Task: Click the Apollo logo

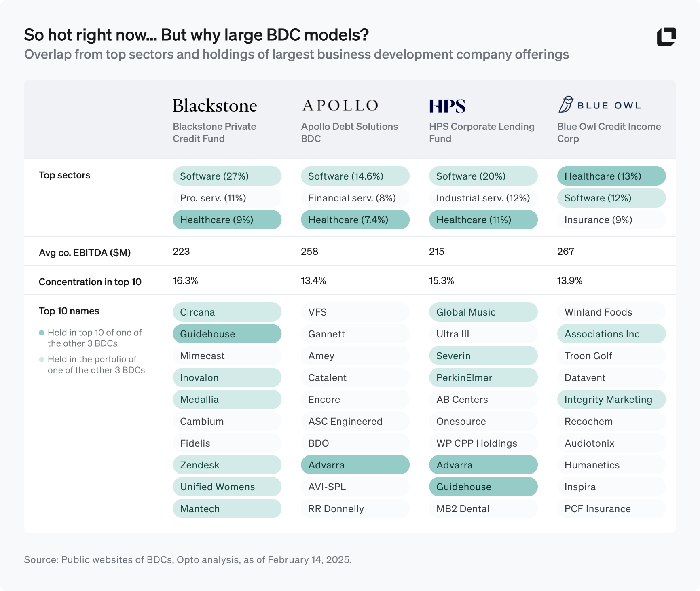Action: [340, 106]
